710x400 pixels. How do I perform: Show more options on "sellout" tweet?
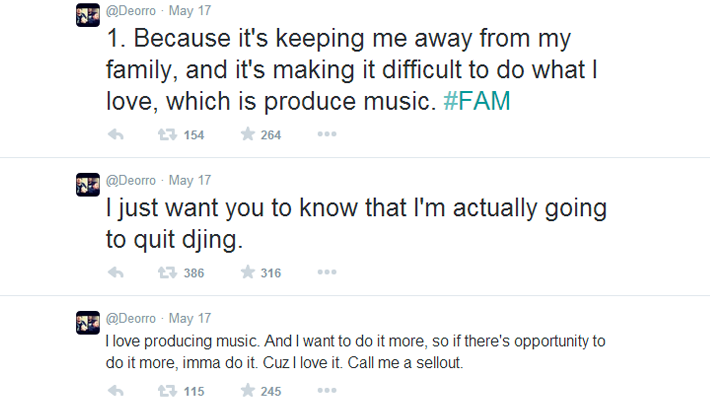[327, 391]
